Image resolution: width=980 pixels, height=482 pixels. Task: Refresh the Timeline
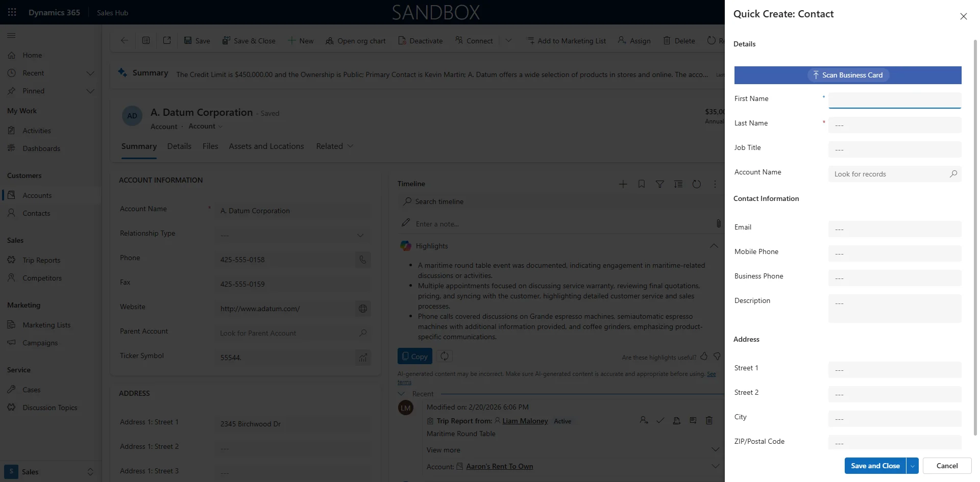(697, 184)
